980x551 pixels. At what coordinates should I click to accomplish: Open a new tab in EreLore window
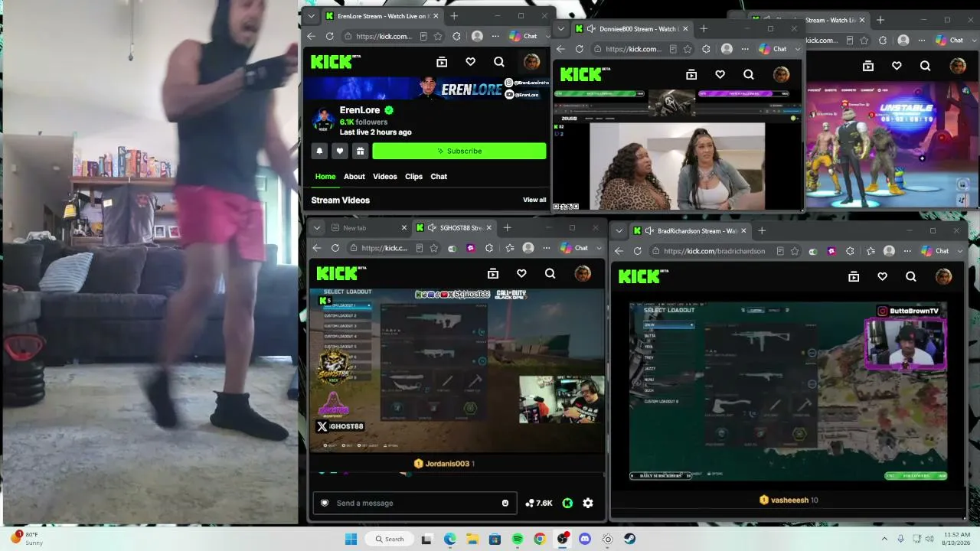click(454, 16)
